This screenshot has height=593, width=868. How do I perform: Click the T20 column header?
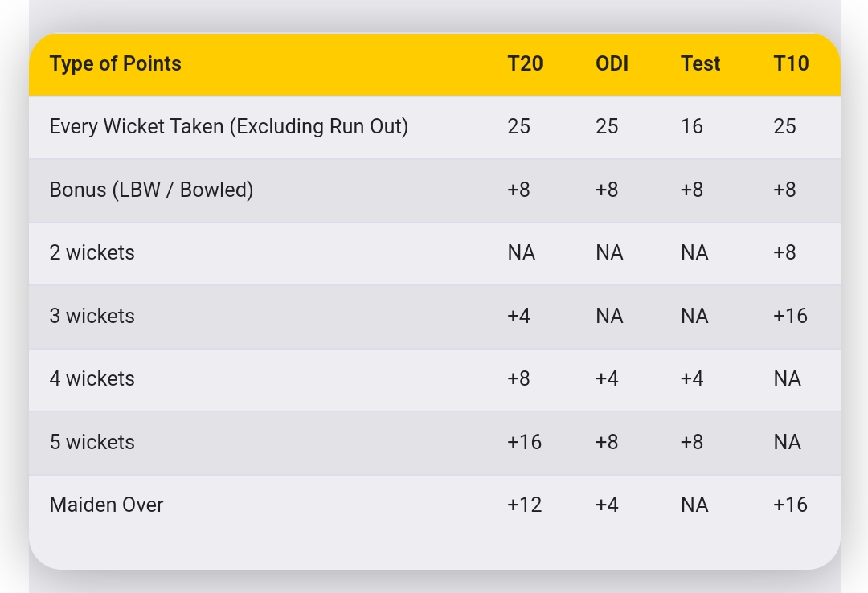[x=525, y=64]
